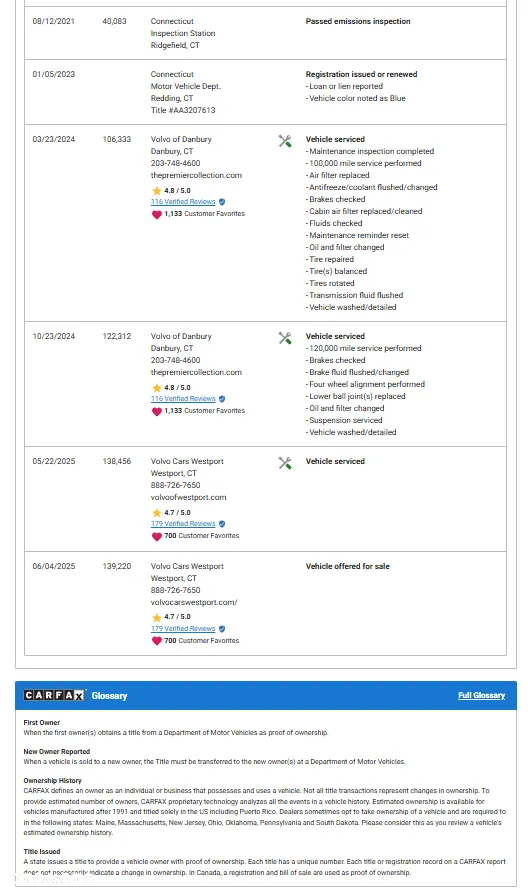Click the wrench icon for 03/23/2024 service
Screen dimensions: 528x894
click(x=285, y=141)
